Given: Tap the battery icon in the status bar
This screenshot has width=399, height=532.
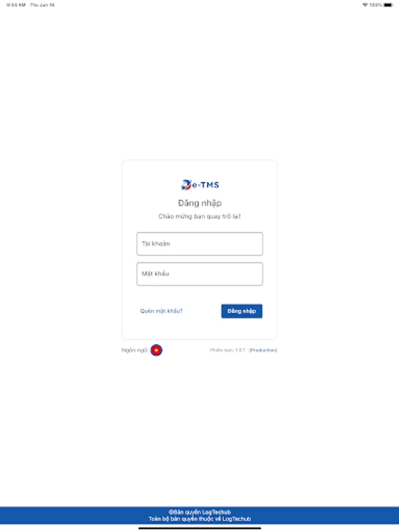Looking at the screenshot, I should click(388, 5).
